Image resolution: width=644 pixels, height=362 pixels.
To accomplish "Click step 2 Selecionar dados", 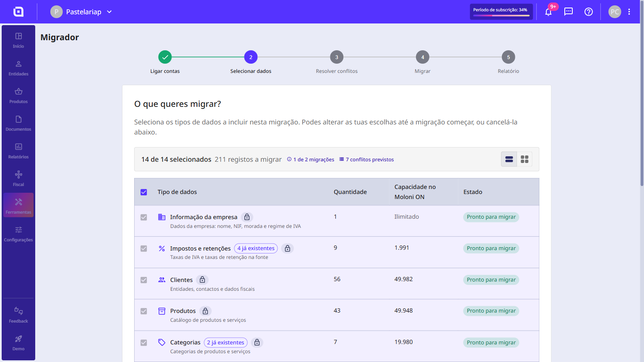I will 251,57.
